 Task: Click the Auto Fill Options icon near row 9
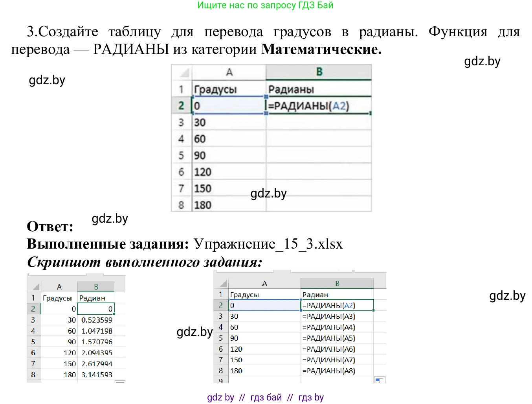380,380
